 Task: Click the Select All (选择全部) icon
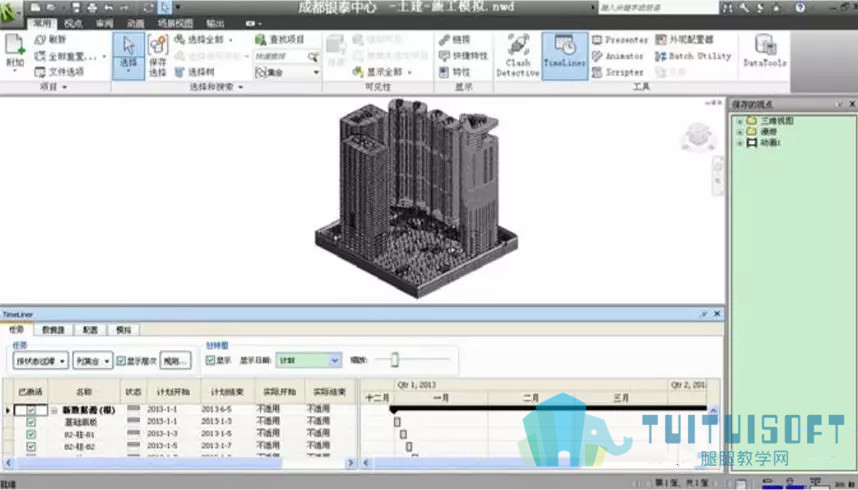(179, 39)
